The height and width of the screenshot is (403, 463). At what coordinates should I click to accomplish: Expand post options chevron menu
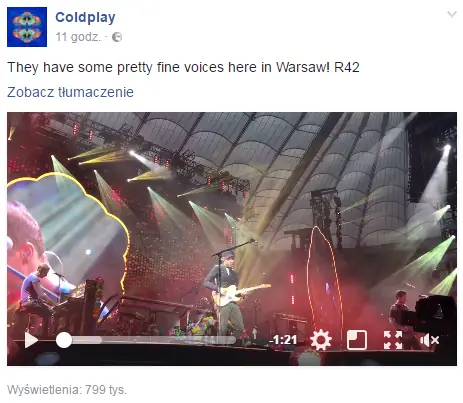(x=452, y=14)
